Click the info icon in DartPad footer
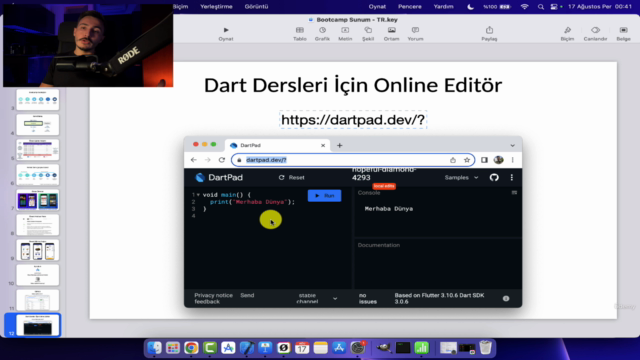The height and width of the screenshot is (360, 640). [506, 298]
